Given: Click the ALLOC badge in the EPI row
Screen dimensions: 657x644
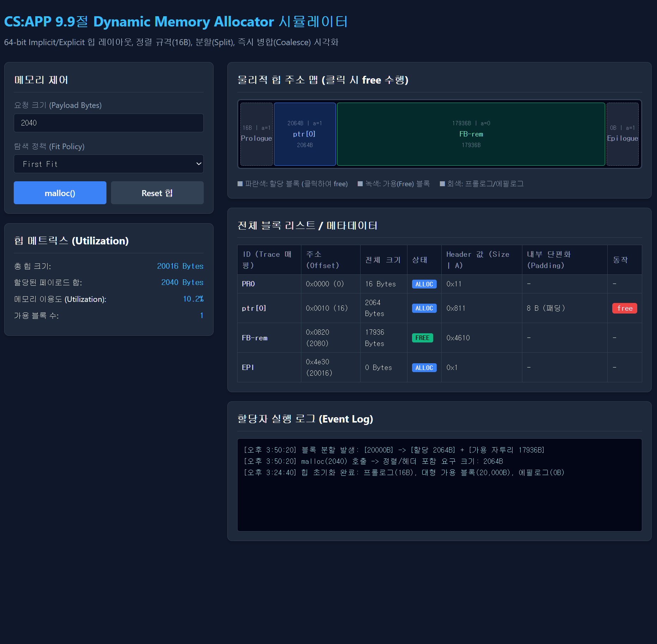Looking at the screenshot, I should [424, 367].
